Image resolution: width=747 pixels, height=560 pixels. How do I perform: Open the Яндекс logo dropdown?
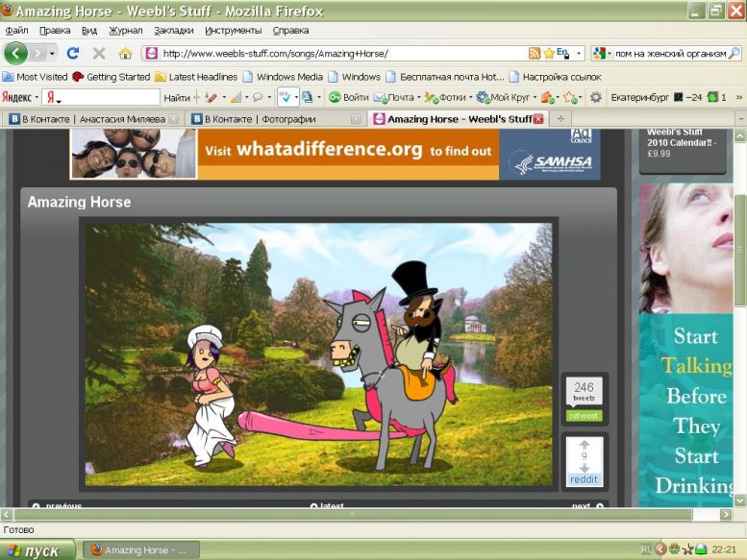[20, 98]
